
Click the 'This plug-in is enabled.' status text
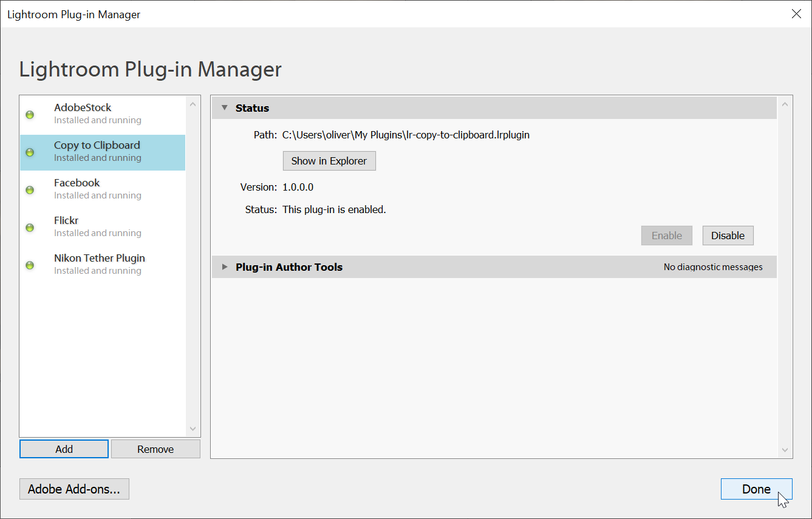[x=335, y=209]
